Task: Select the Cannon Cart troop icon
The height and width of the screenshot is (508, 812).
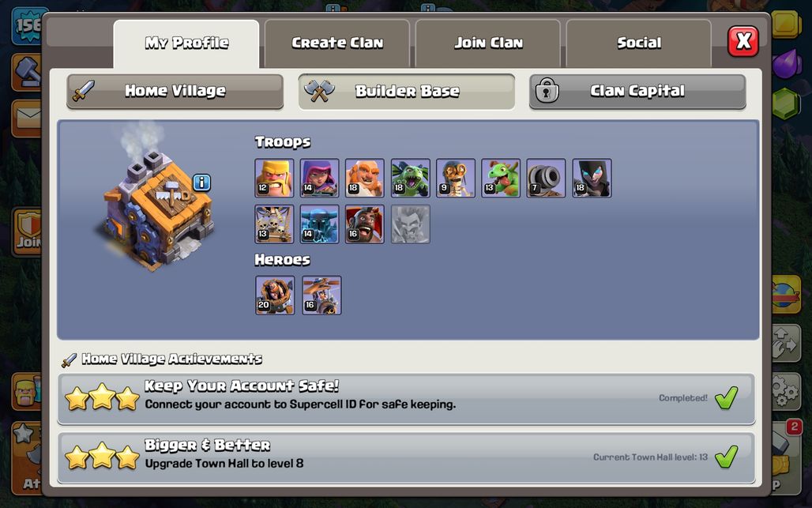Action: click(x=547, y=178)
